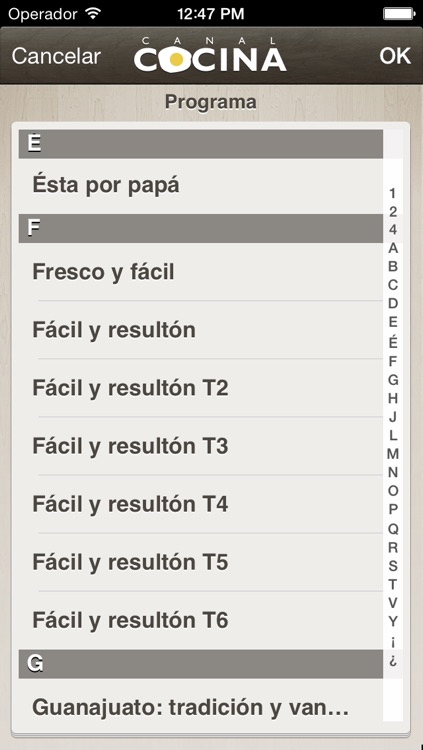Cancel the program selection
Viewport: 423px width, 750px height.
pos(56,56)
